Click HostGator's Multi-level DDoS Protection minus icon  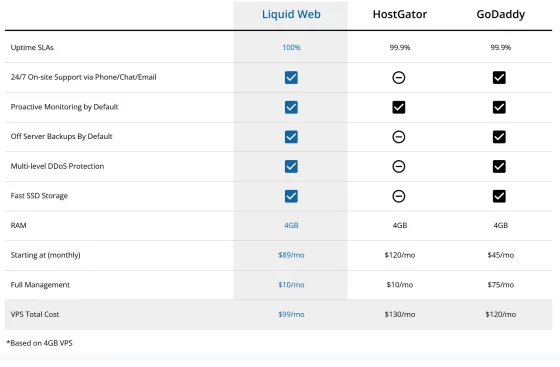click(399, 166)
